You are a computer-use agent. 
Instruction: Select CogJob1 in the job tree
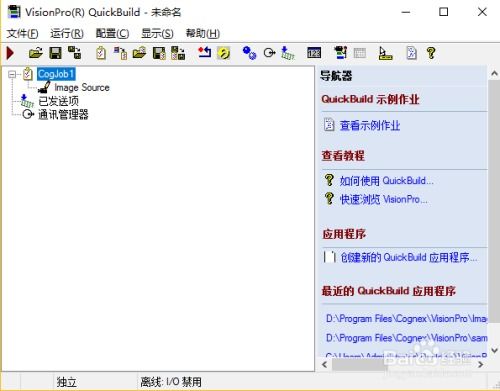[x=56, y=74]
